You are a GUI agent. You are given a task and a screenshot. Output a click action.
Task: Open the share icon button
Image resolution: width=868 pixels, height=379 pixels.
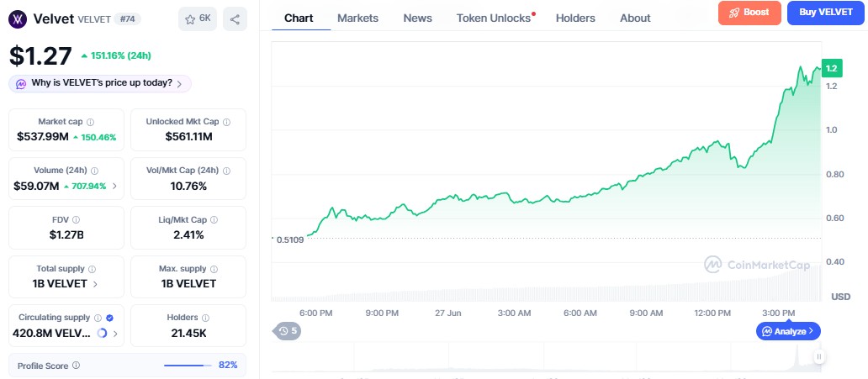point(235,19)
